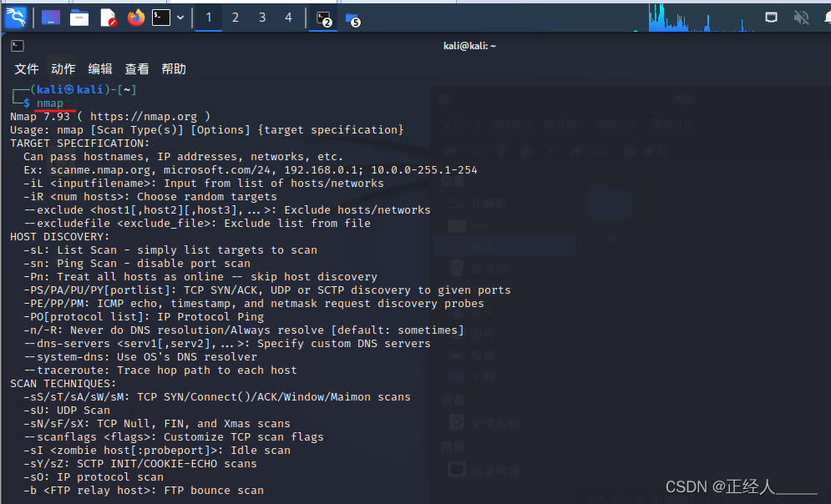Open the Kali dragon applications menu

(x=15, y=18)
